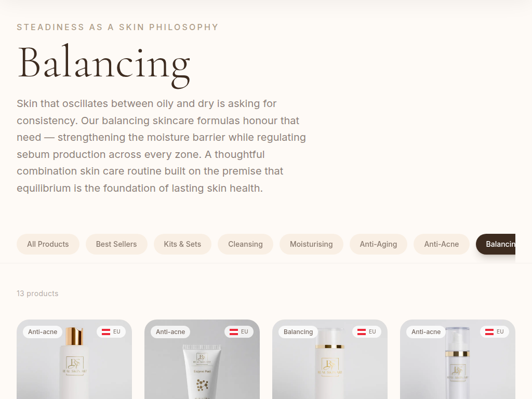532x399 pixels.
Task: Filter by Kits & Sets
Action: coord(182,244)
